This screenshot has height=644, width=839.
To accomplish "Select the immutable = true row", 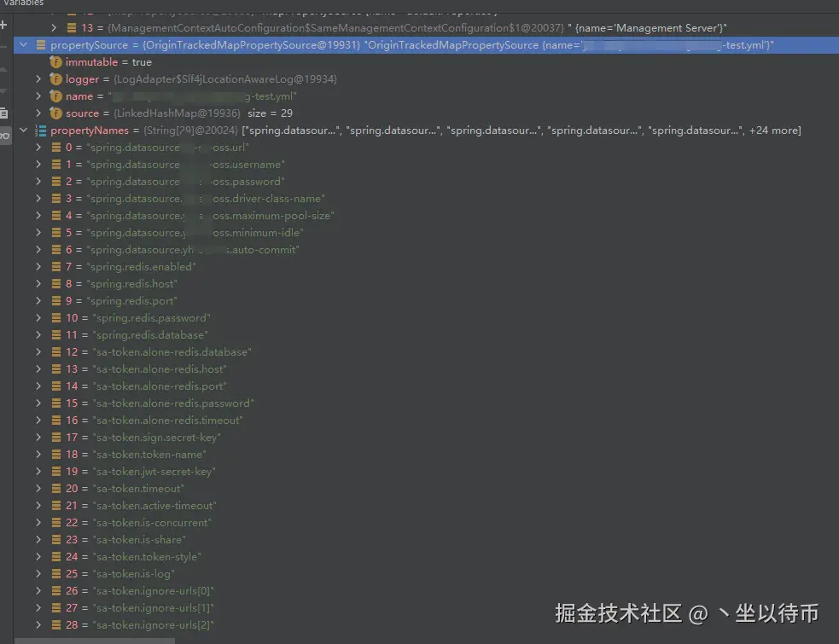I will (108, 62).
